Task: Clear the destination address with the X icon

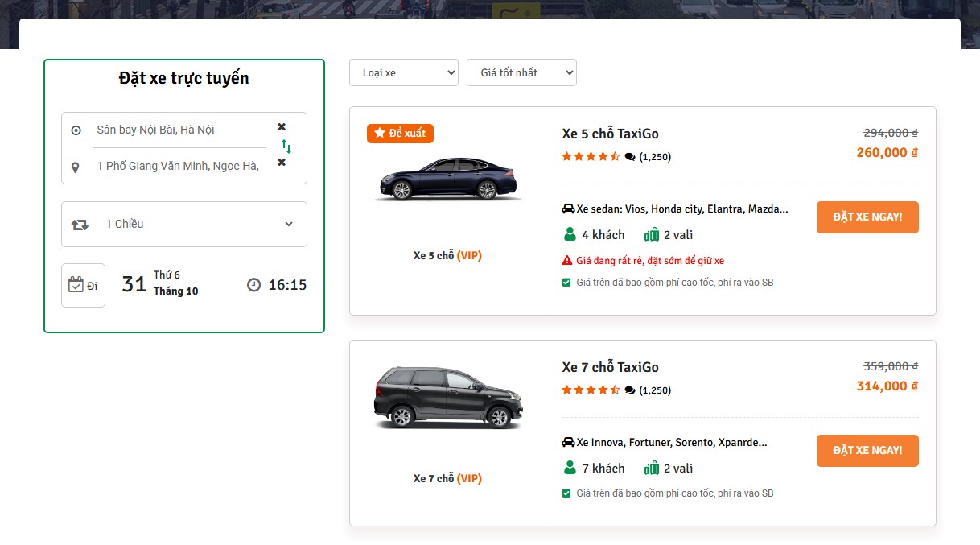Action: coord(282,163)
